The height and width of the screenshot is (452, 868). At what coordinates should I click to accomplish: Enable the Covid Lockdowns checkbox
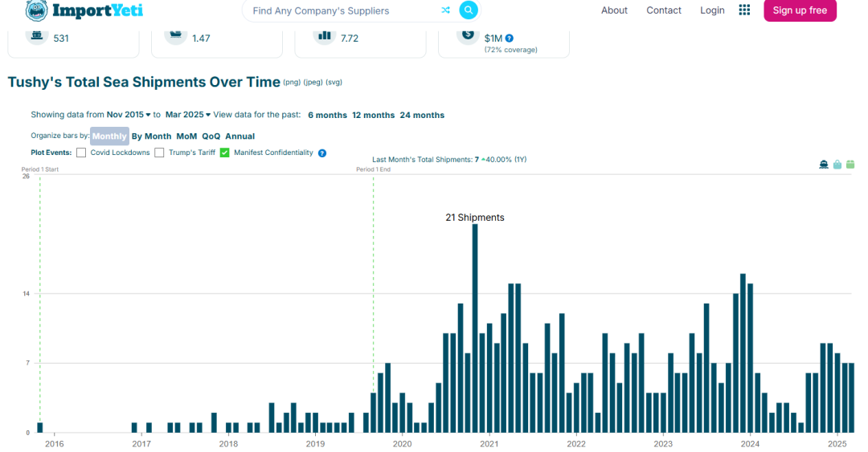[81, 153]
